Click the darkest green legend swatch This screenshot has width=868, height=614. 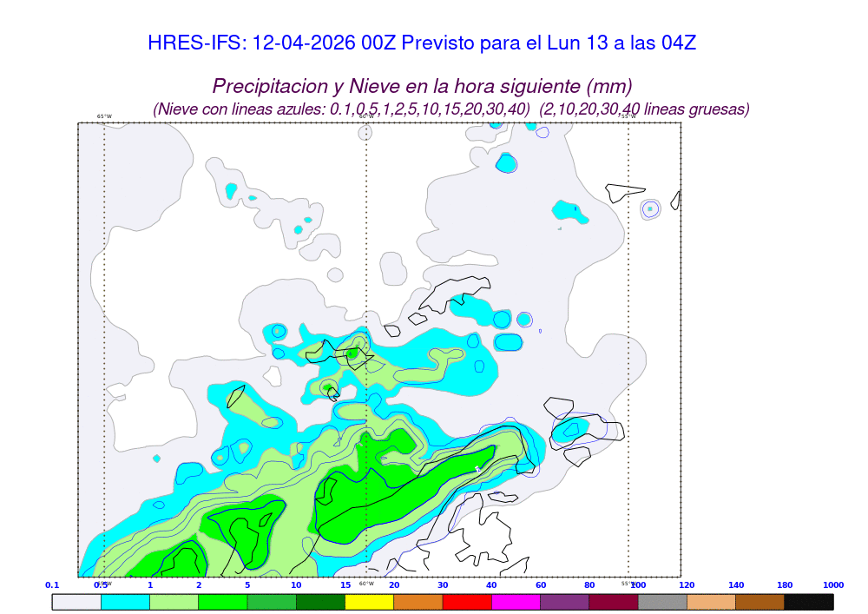(x=320, y=601)
